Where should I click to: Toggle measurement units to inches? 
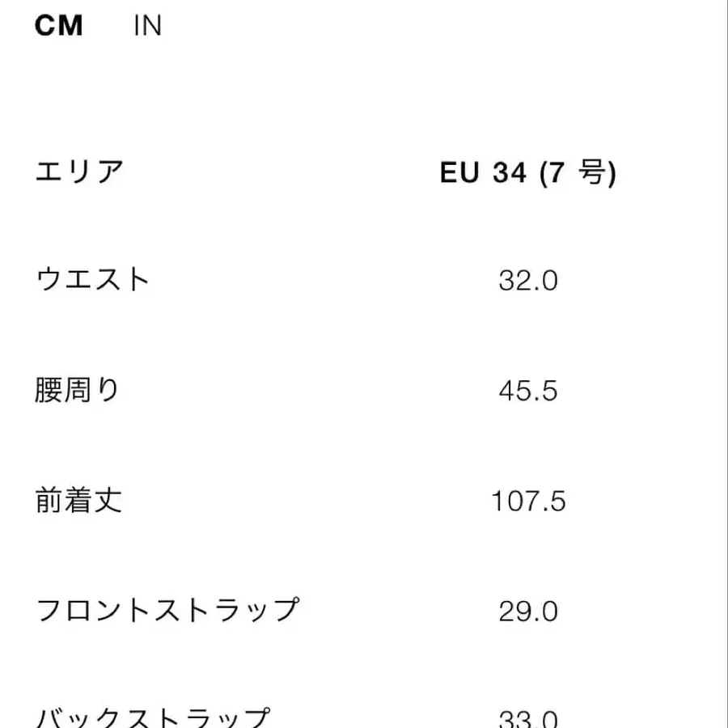[147, 25]
